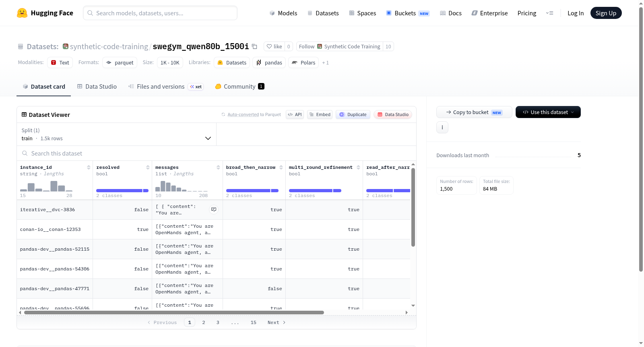Open Buckets in the navigation

(x=408, y=13)
